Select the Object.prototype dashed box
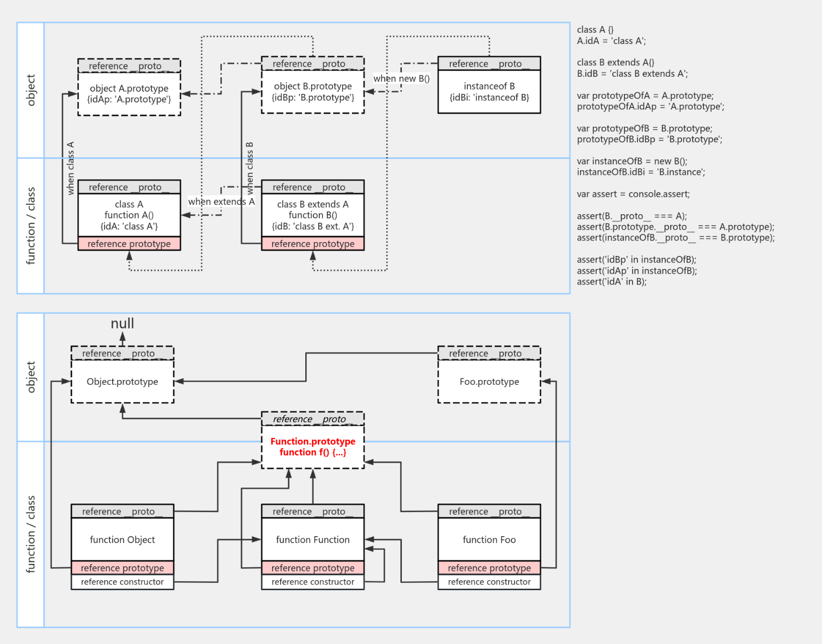Viewport: 822px width, 644px height. [122, 382]
